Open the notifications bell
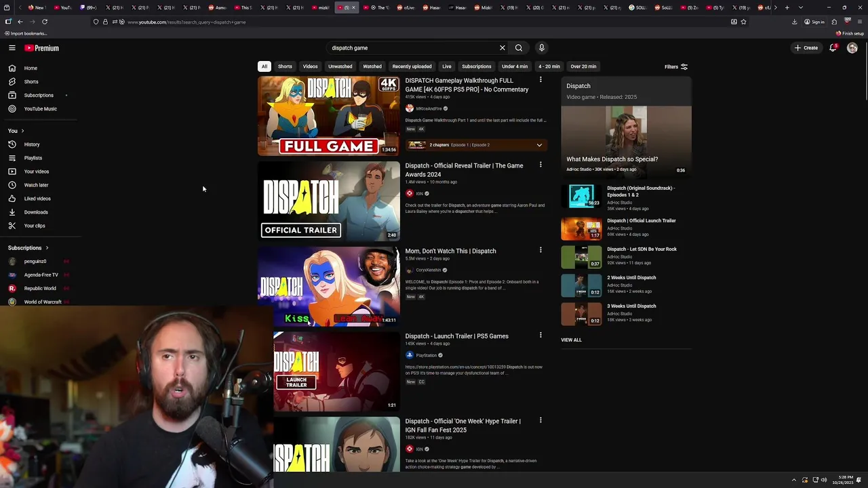 coord(833,48)
